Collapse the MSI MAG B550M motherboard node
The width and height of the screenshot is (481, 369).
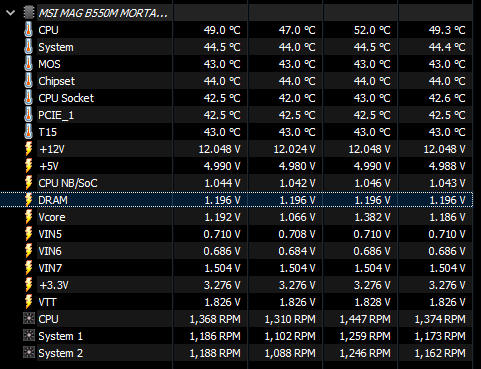coord(11,13)
